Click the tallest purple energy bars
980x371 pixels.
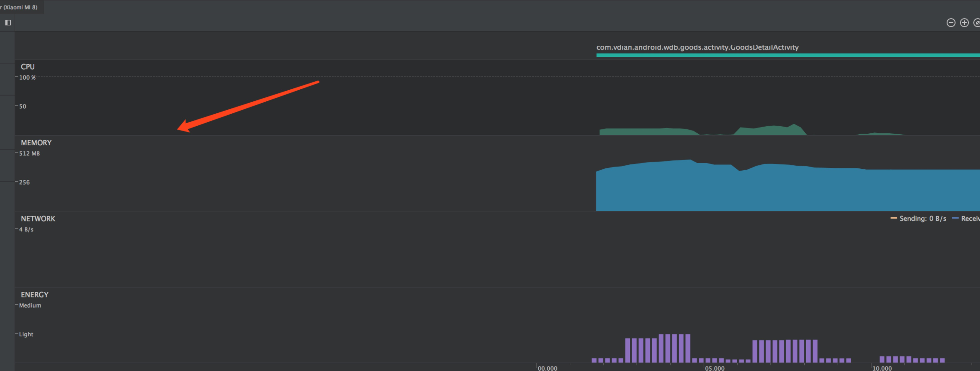[674, 348]
